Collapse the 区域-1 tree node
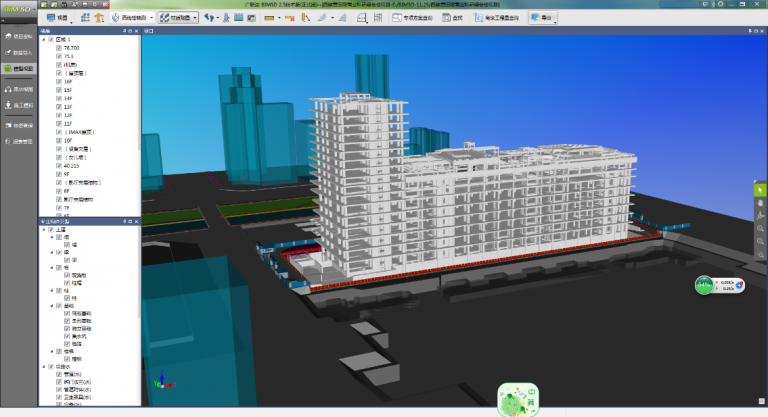This screenshot has height=417, width=768. tap(45, 41)
